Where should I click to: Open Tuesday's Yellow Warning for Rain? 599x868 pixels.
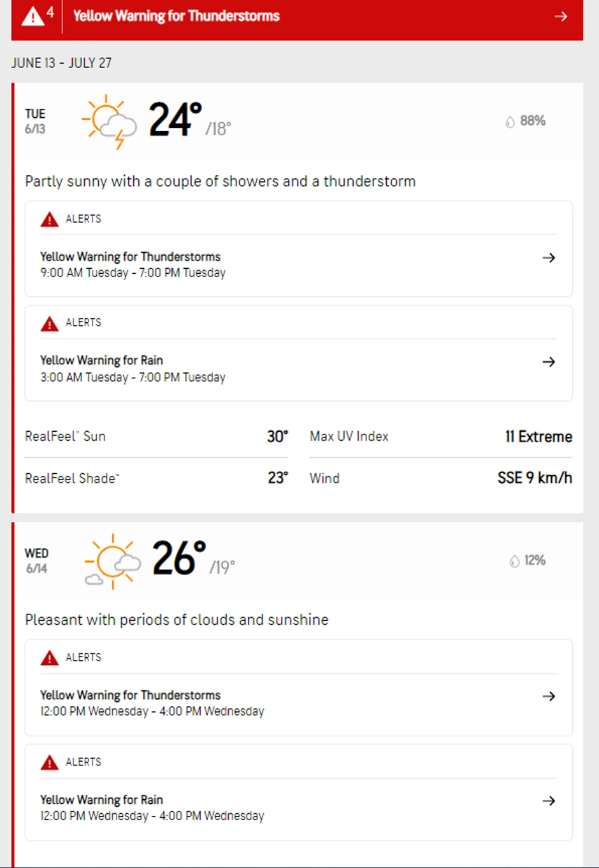(102, 360)
